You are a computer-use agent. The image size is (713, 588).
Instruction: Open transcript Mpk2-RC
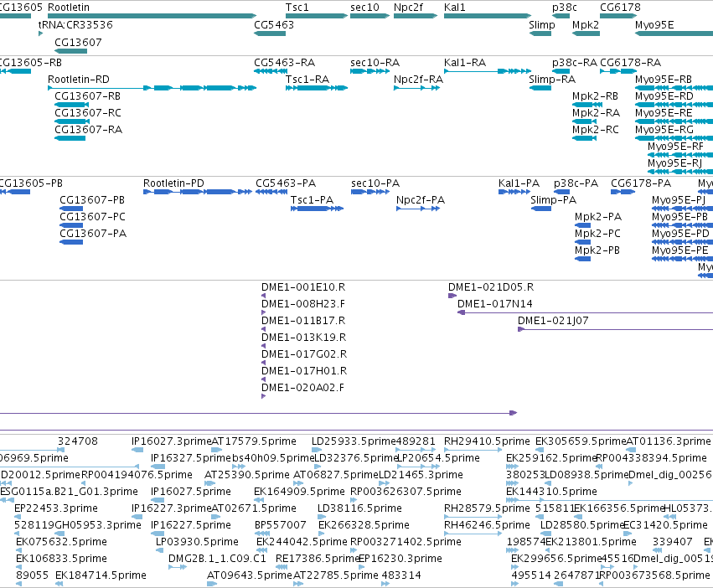596,130
